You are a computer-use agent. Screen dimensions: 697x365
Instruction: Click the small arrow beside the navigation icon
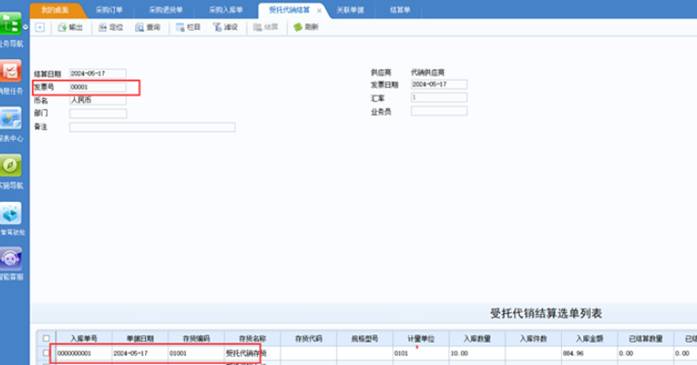[x=25, y=27]
